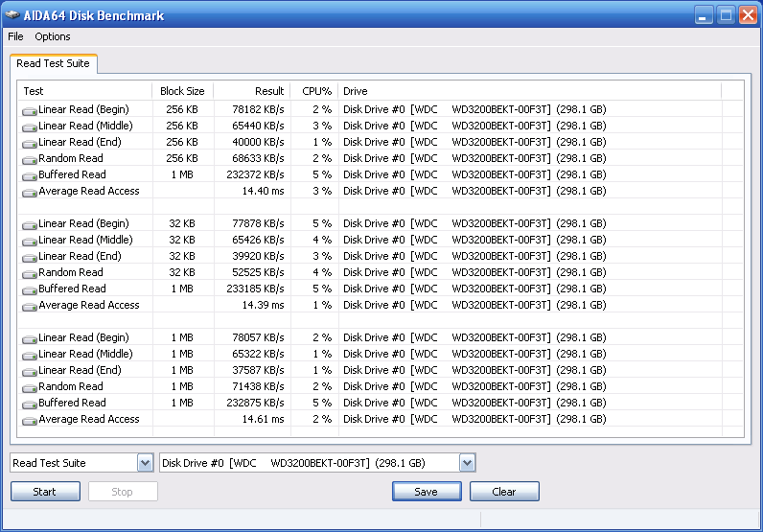Click drive icon of 32 KB Linear Read (Middle)
Viewport: 763px width, 532px height.
(30, 242)
